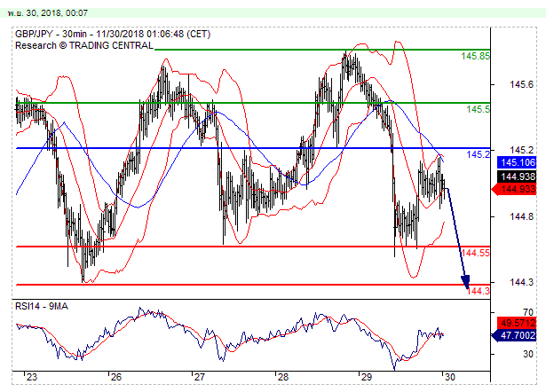
Task: Select the 144.3 red target label
Action: 479,291
